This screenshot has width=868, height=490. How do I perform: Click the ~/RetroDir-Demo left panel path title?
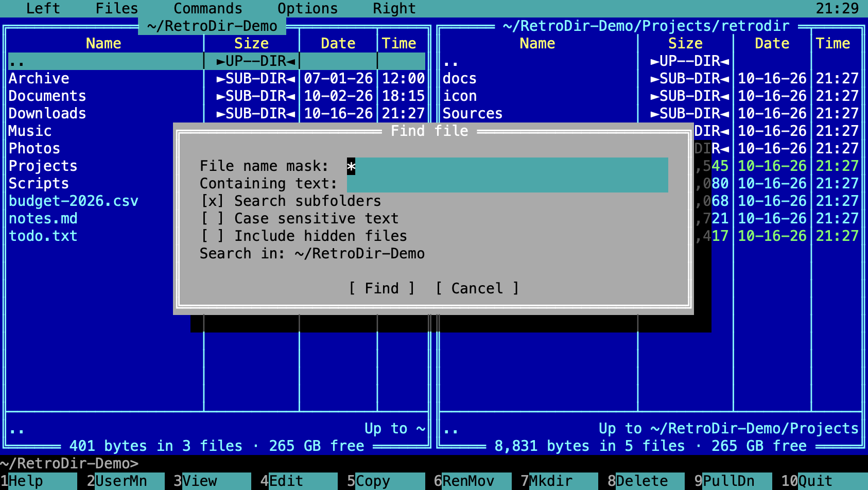click(212, 26)
